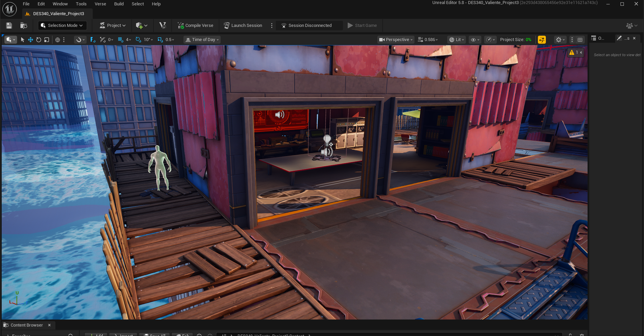Open the camera speed 0.586 dropdown
This screenshot has height=336, width=644.
coord(428,40)
